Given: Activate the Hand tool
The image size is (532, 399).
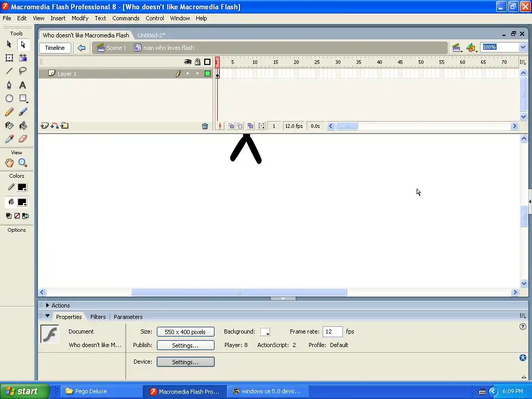Looking at the screenshot, I should click(9, 163).
